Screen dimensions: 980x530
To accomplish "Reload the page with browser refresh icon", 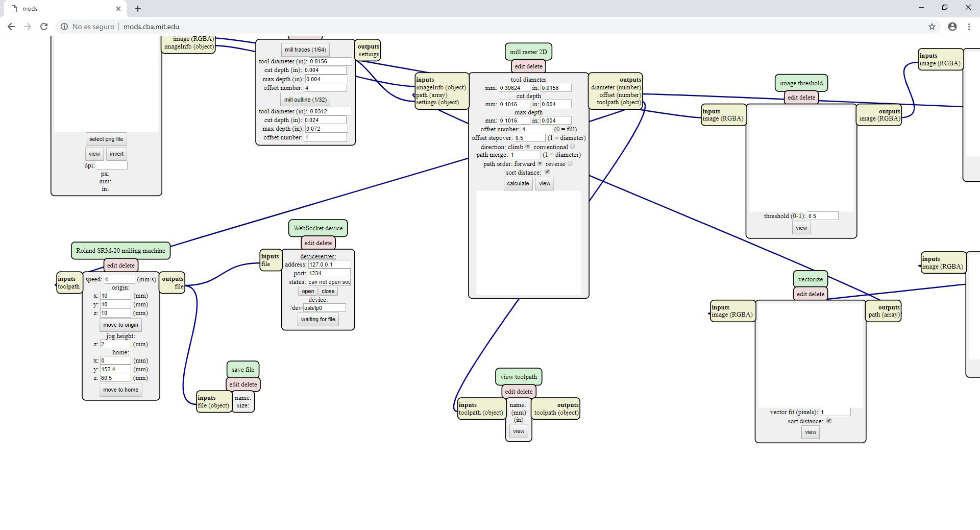I will click(x=44, y=27).
